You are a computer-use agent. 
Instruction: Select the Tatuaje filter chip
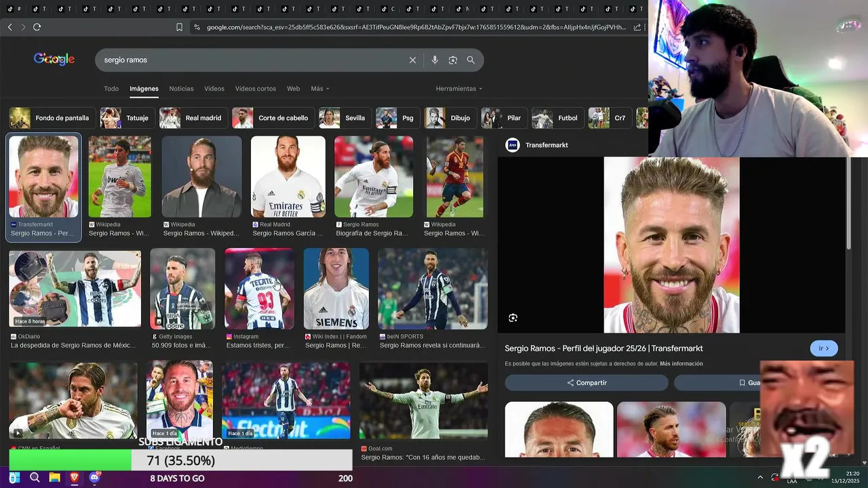127,118
